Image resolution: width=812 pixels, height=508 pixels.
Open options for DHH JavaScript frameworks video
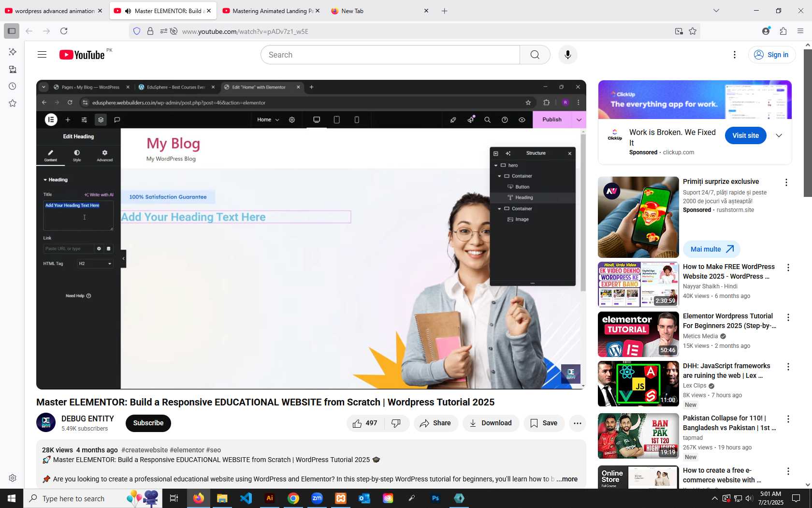(x=788, y=367)
